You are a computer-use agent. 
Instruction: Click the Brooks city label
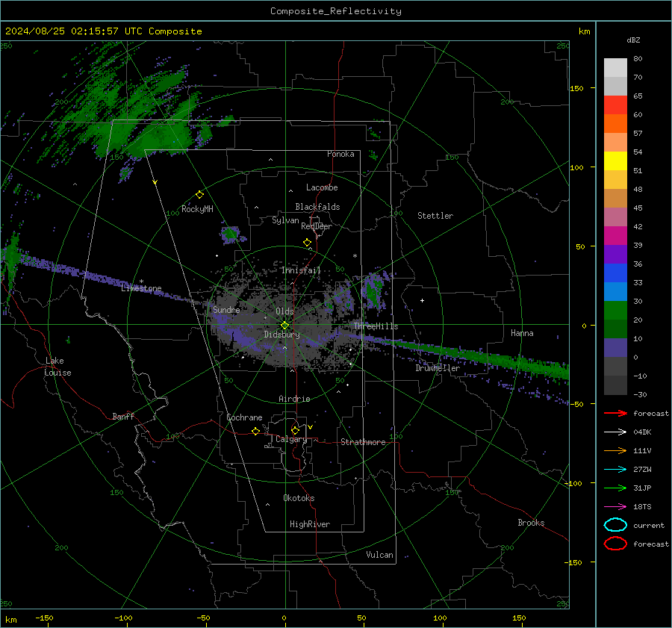pyautogui.click(x=531, y=523)
